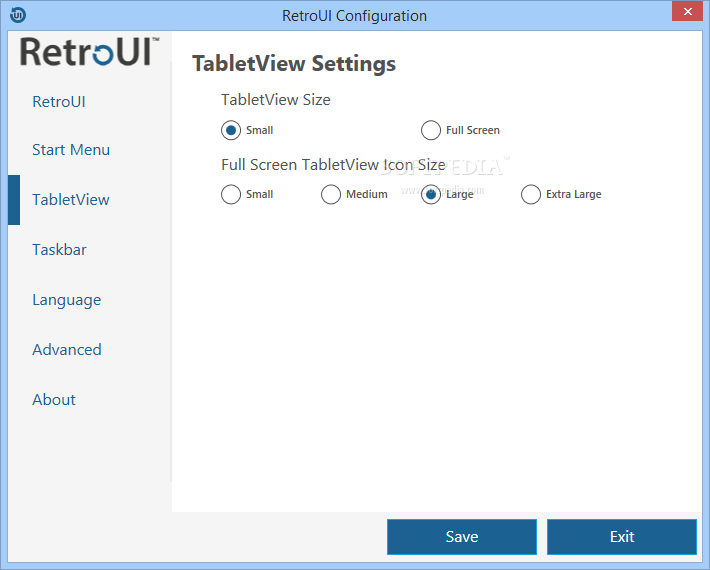Click the TabletView Settings heading
The width and height of the screenshot is (710, 570).
click(294, 63)
